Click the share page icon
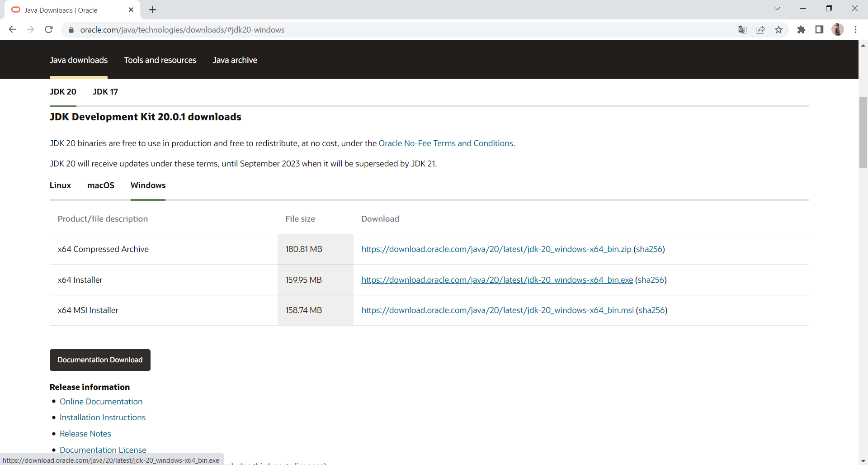Screen dimensions: 868x465 [x=760, y=30]
